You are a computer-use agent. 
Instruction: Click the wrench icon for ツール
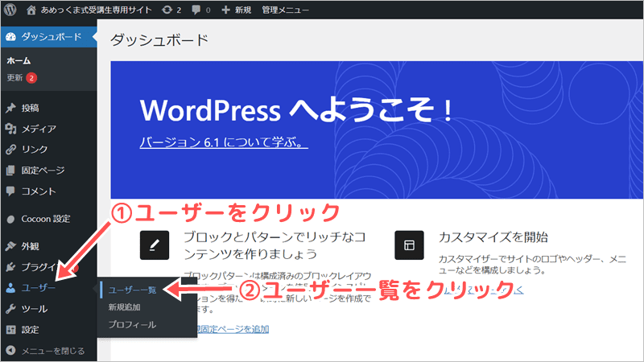point(10,308)
